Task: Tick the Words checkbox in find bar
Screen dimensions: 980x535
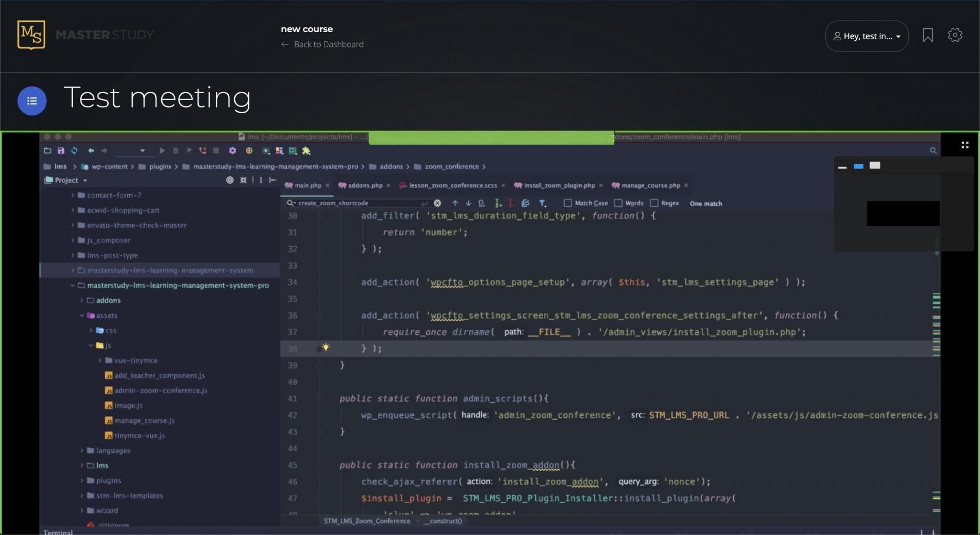Action: 618,203
